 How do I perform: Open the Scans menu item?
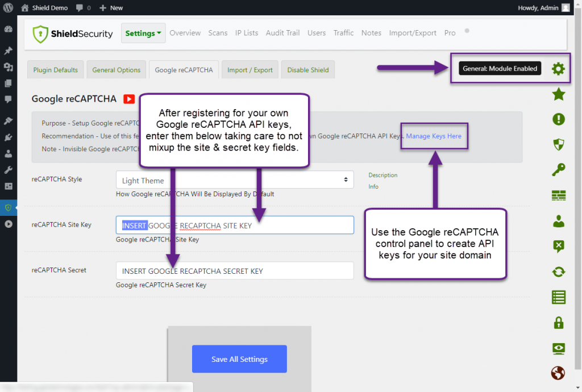pyautogui.click(x=218, y=32)
